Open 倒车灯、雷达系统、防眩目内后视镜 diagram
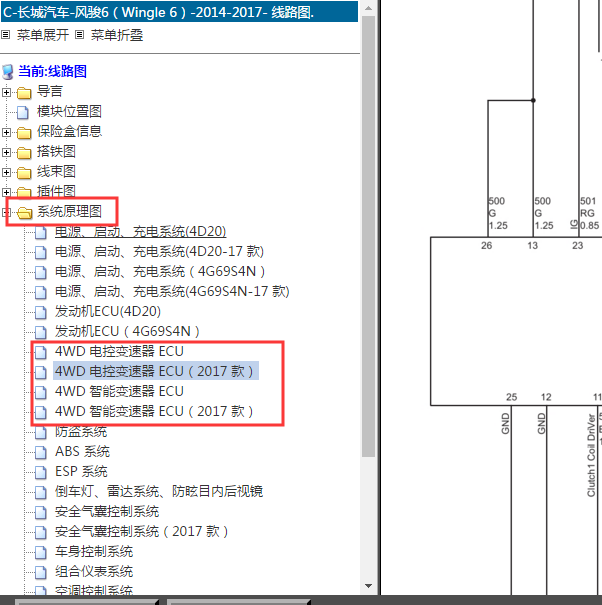 [159, 492]
